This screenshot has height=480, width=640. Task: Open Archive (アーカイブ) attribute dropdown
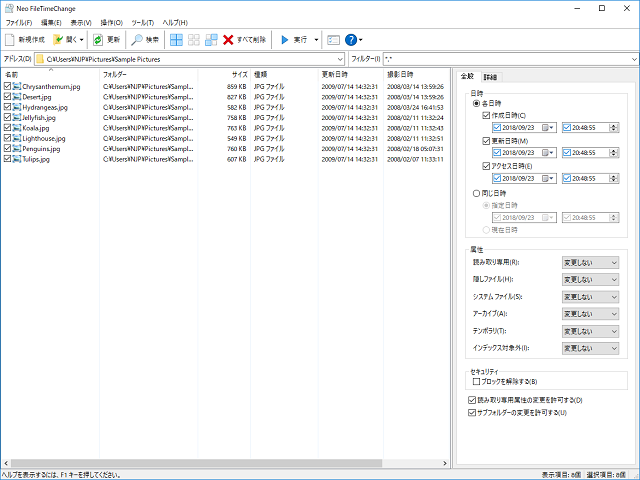click(x=590, y=314)
